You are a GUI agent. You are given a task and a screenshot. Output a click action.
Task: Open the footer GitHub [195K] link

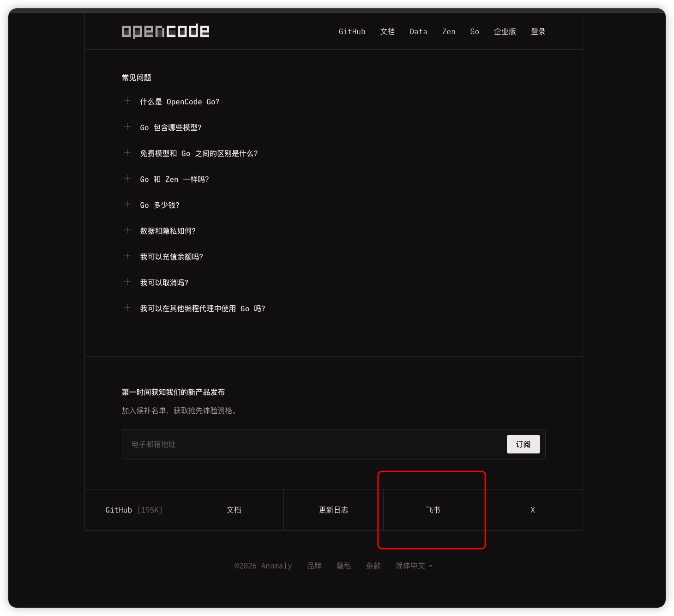pos(134,510)
